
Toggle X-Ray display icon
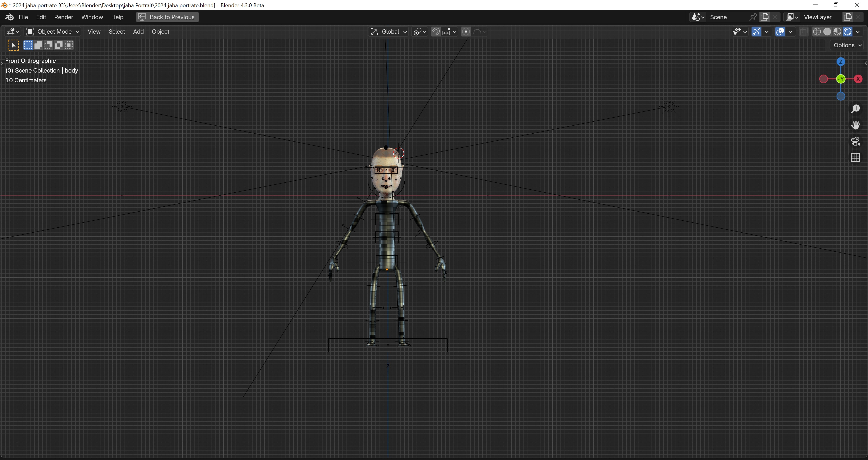tap(804, 32)
